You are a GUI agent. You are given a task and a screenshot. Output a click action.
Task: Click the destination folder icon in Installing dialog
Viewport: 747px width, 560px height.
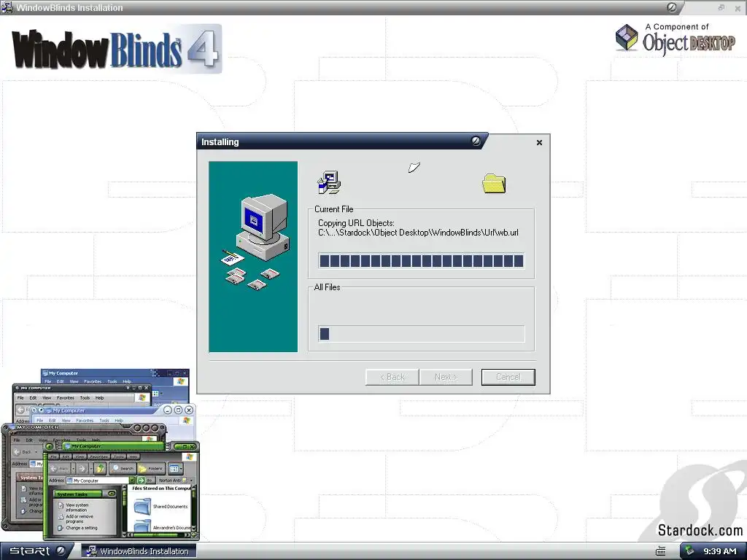(x=494, y=183)
